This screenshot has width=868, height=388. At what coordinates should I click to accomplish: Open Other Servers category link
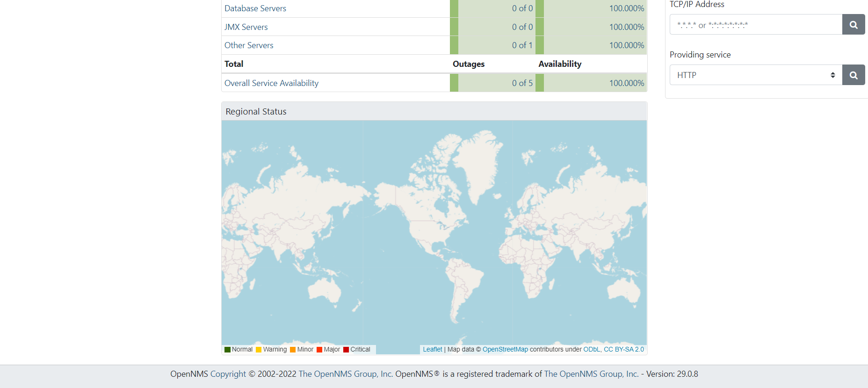click(x=249, y=45)
